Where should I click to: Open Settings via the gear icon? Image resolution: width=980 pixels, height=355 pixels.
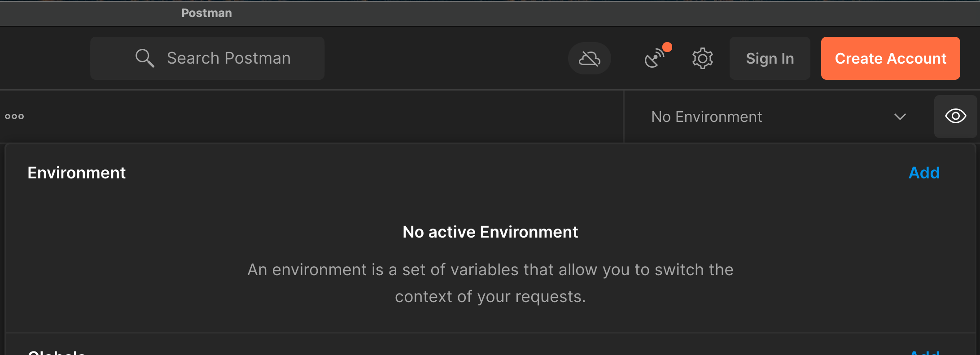click(x=702, y=58)
